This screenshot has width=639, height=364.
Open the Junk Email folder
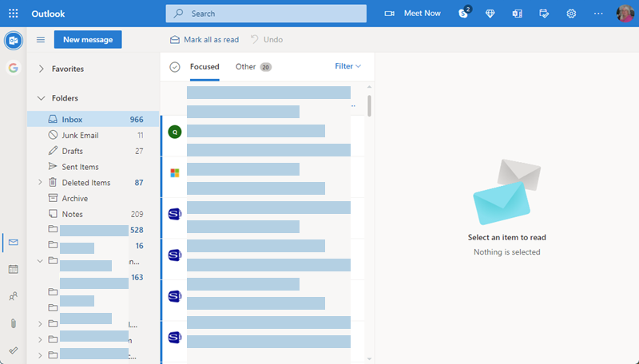coord(93,135)
